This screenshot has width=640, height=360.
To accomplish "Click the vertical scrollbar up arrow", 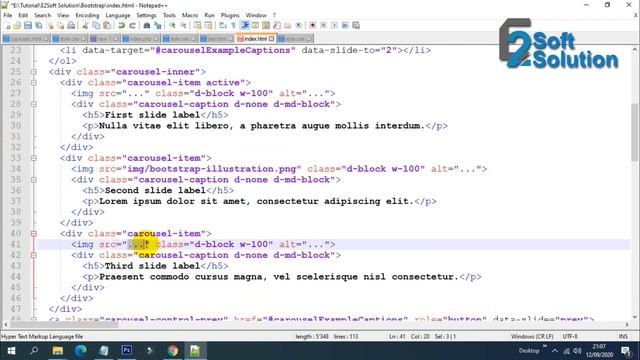I will click(635, 49).
